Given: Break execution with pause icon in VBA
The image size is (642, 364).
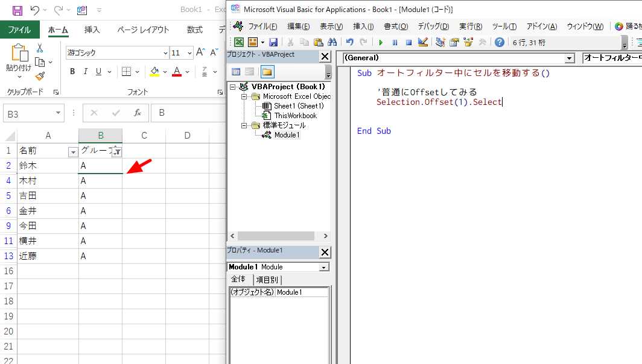Looking at the screenshot, I should 395,42.
